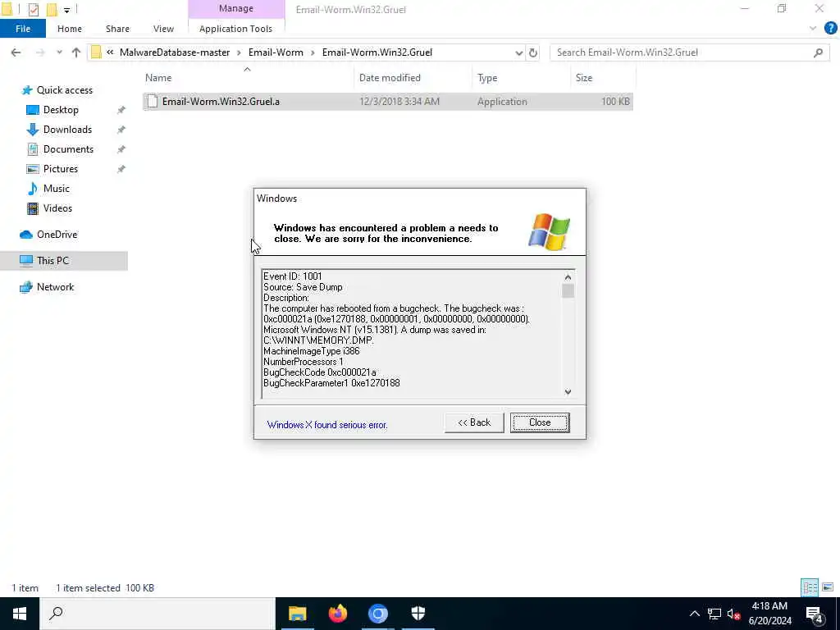Open OneDrive in the navigation pane
This screenshot has height=630, width=840.
(57, 235)
